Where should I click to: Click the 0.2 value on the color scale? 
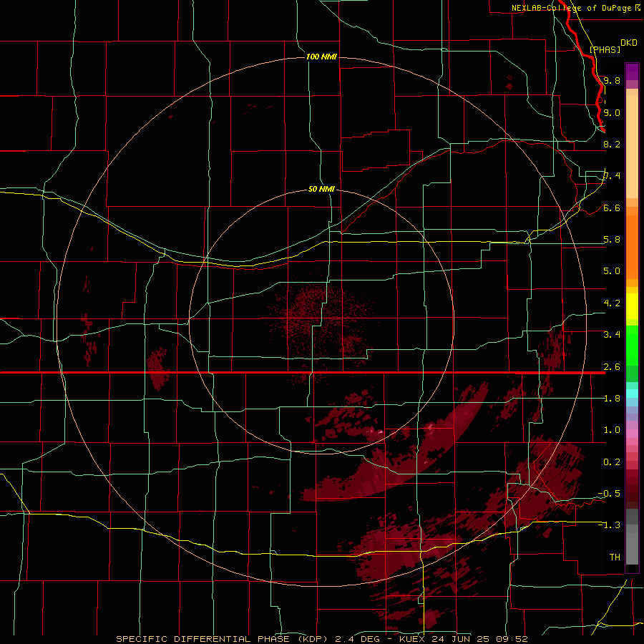click(x=612, y=462)
